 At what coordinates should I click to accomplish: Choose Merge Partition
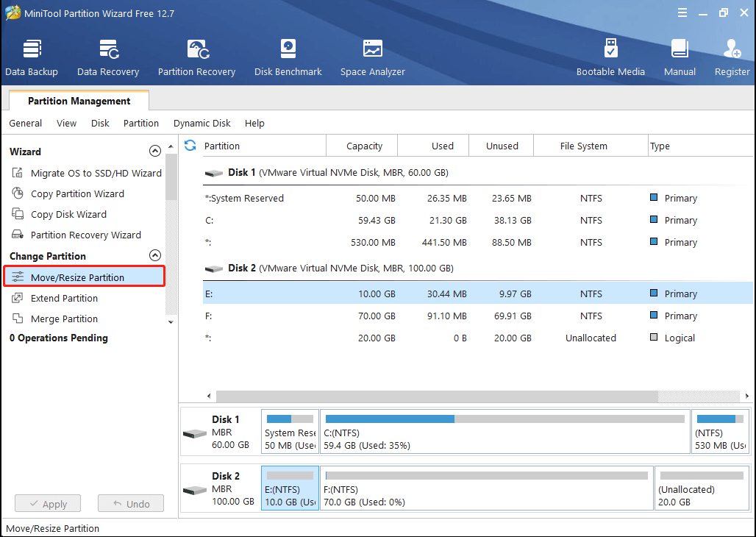tap(64, 319)
